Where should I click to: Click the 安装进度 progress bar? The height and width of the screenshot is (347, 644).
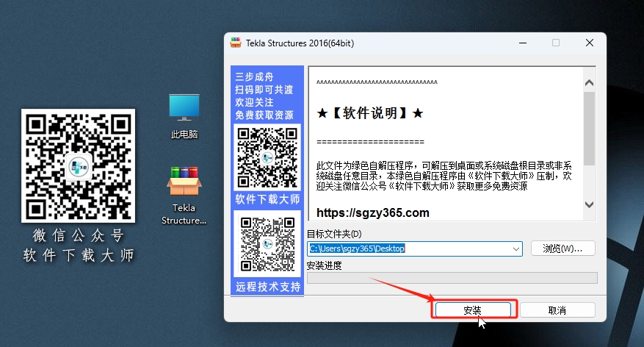coord(452,278)
